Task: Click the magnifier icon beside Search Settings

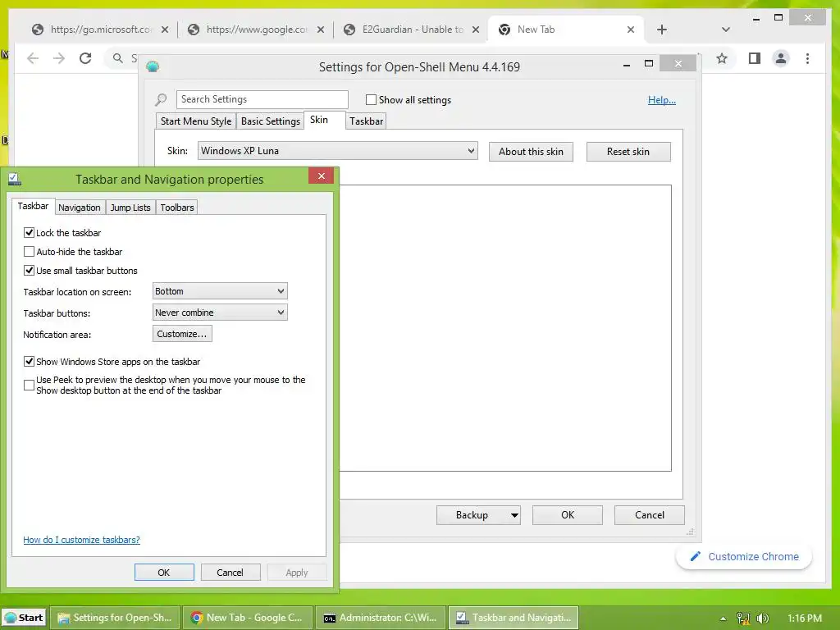Action: 161,99
